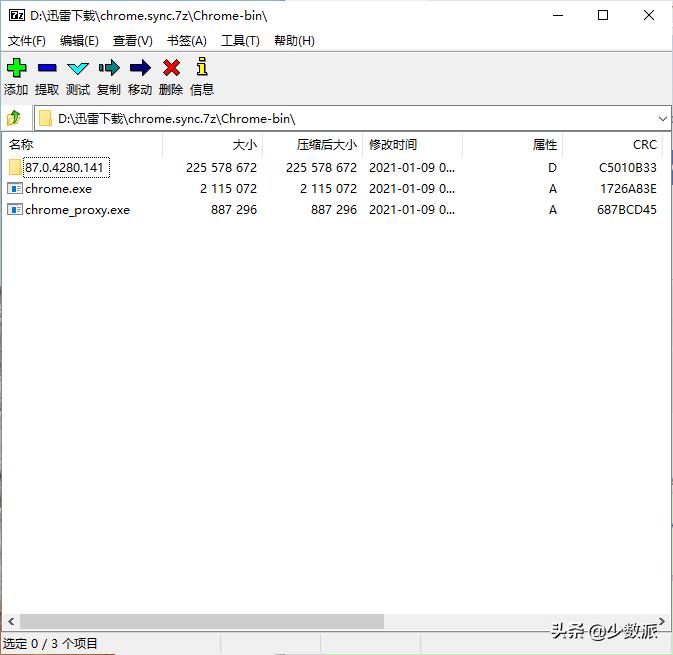Click CRC value 687BCD45
This screenshot has height=655, width=673.
click(627, 209)
